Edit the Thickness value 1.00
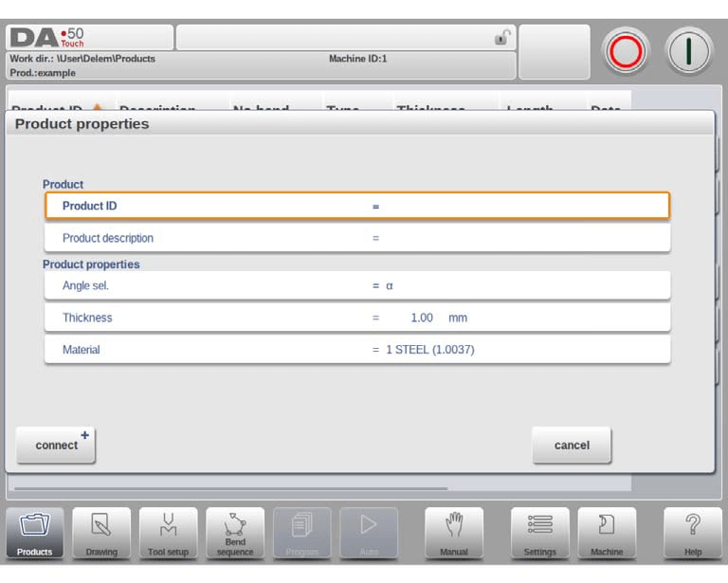Image resolution: width=728 pixels, height=583 pixels. (x=422, y=318)
